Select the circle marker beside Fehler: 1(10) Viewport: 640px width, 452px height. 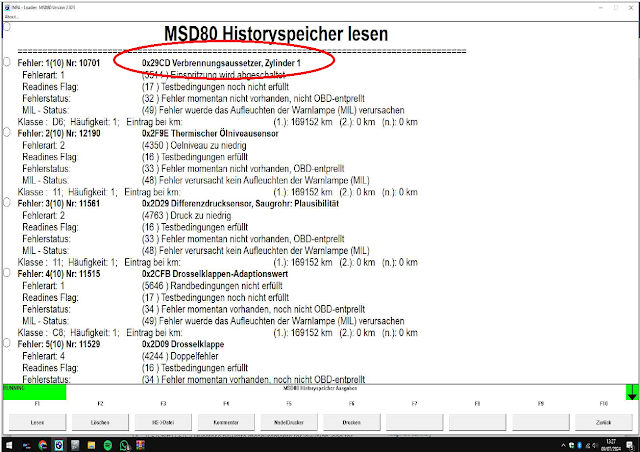(7, 62)
